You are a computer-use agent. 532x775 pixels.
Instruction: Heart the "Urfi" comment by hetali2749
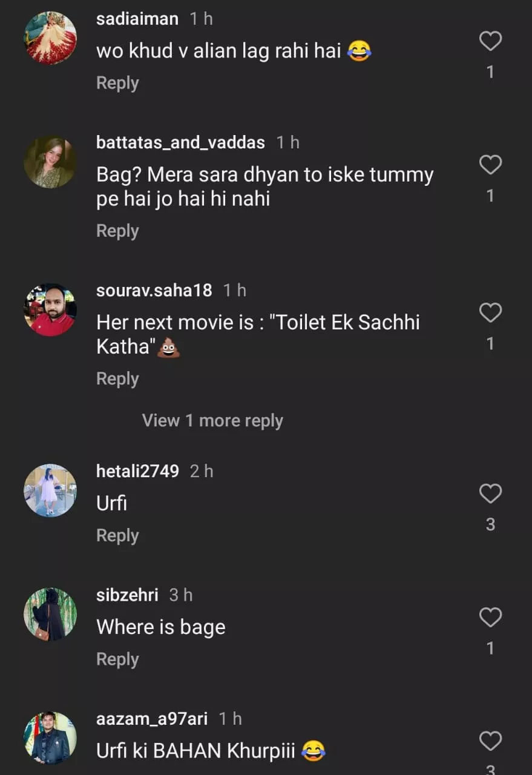tap(490, 493)
